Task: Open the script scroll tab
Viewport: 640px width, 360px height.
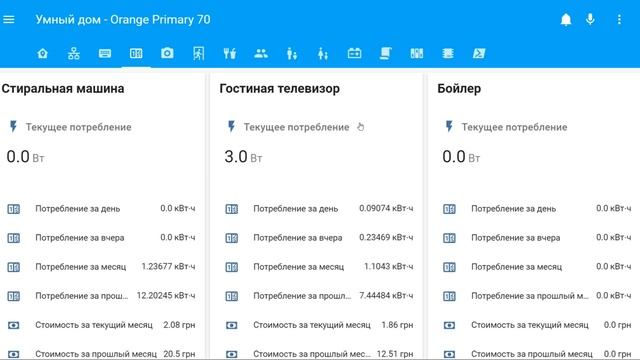Action: pyautogui.click(x=385, y=53)
